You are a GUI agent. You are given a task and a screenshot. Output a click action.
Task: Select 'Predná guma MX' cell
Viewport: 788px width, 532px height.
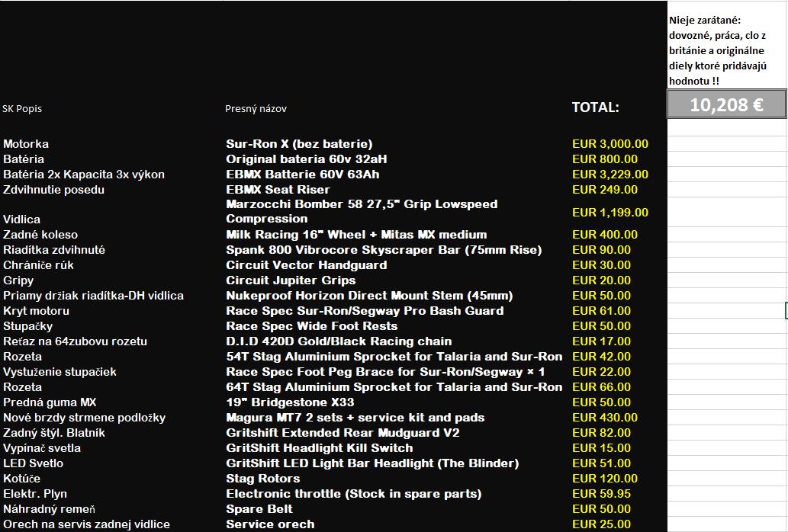[x=50, y=402]
